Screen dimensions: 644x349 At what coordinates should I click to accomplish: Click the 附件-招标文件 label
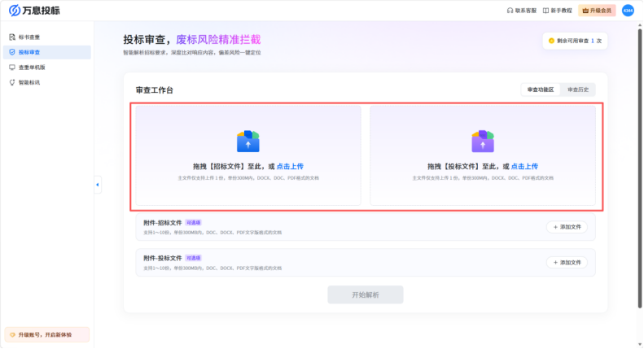[162, 223]
